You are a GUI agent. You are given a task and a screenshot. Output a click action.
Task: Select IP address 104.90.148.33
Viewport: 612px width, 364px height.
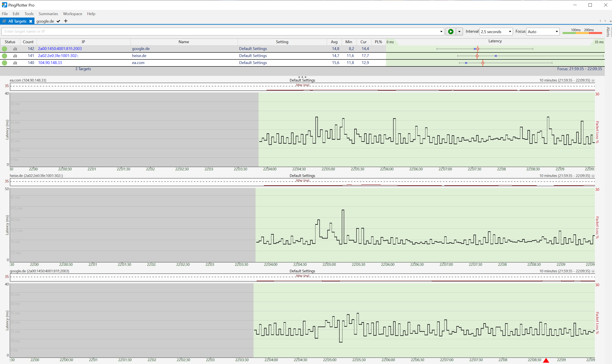coord(50,62)
